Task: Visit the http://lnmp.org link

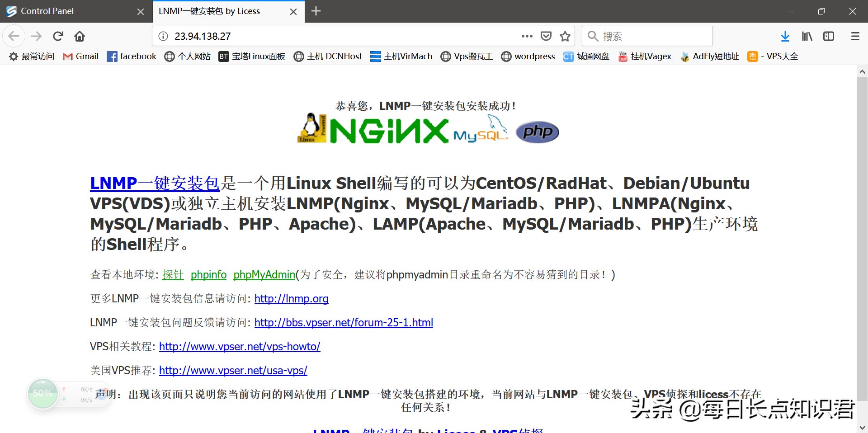Action: tap(291, 298)
